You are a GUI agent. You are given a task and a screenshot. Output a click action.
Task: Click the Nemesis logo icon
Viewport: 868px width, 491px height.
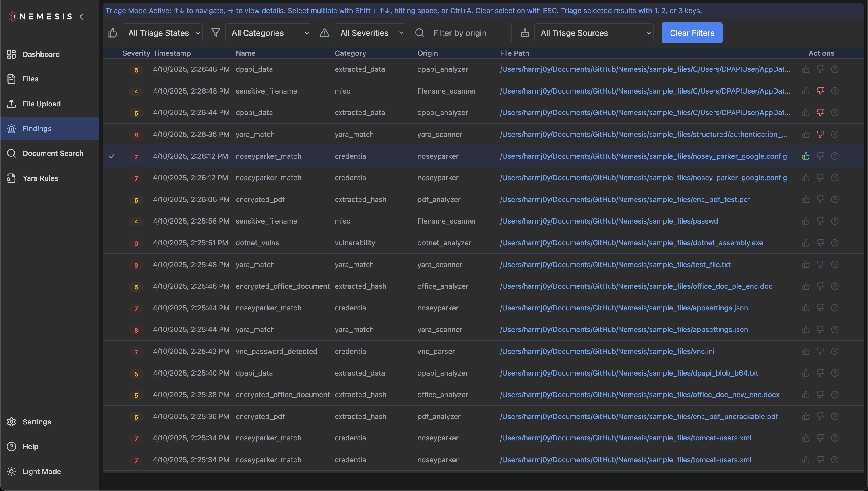[12, 17]
